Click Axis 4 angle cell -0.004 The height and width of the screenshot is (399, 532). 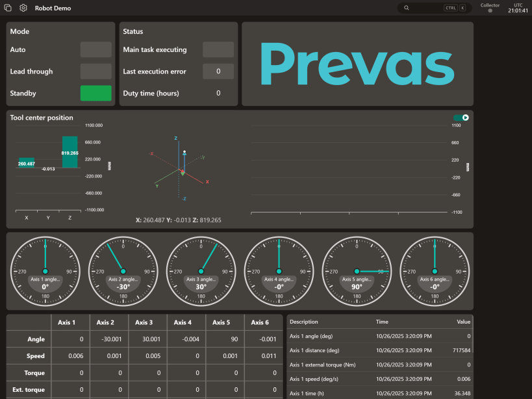click(x=186, y=339)
